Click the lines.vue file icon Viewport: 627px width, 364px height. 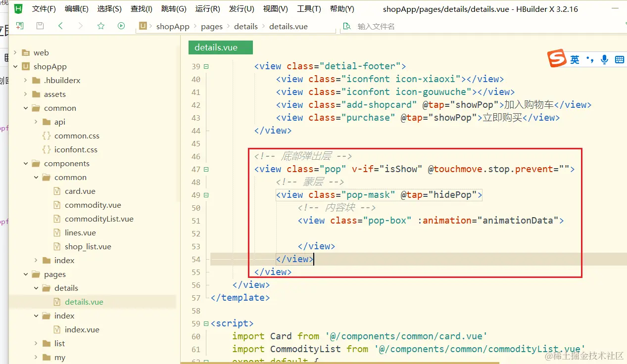click(57, 232)
